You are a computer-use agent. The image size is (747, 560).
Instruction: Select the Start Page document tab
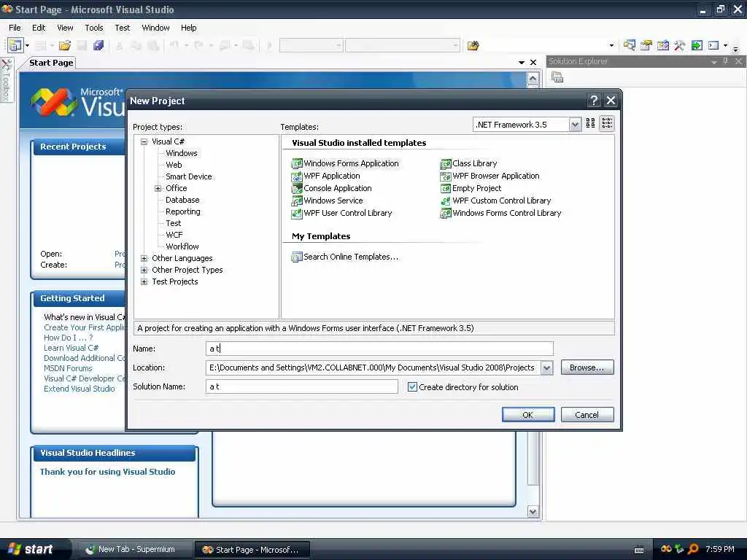pyautogui.click(x=51, y=63)
